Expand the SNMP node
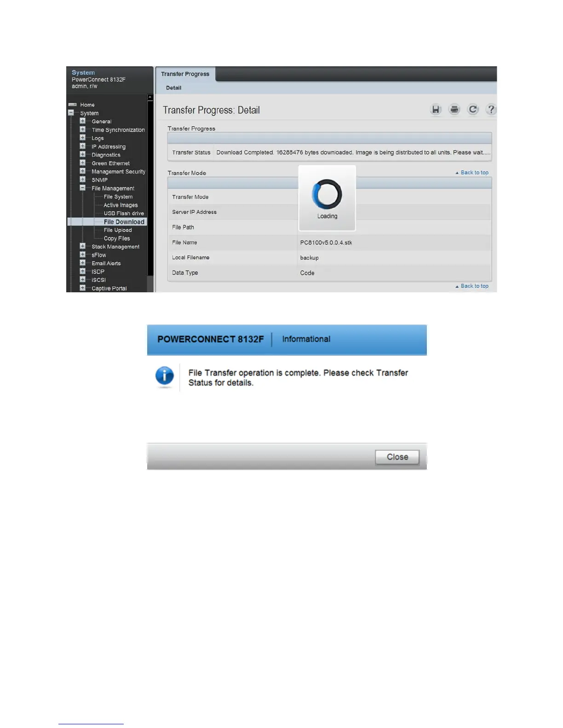The height and width of the screenshot is (728, 563). pyautogui.click(x=82, y=179)
